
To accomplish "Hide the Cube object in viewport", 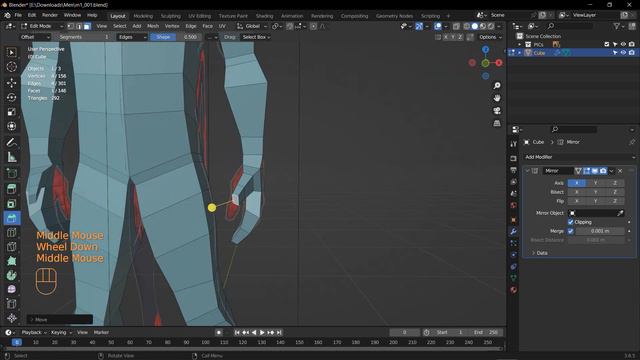I will point(623,53).
